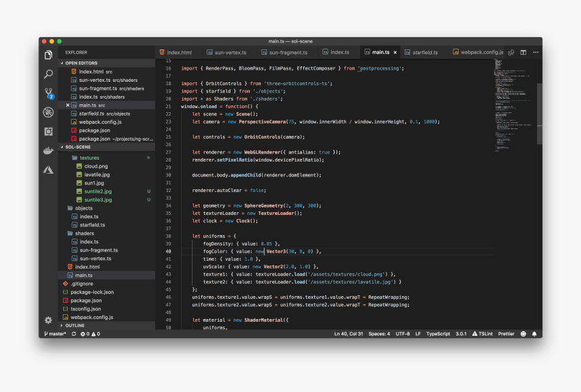Change indentation Spaces: 4
Image resolution: width=581 pixels, height=392 pixels.
click(x=379, y=334)
